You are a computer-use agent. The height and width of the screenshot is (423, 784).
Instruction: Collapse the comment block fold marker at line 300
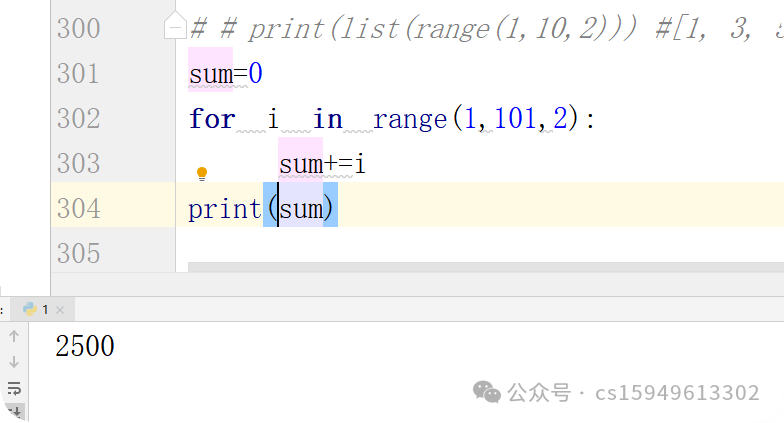click(175, 25)
